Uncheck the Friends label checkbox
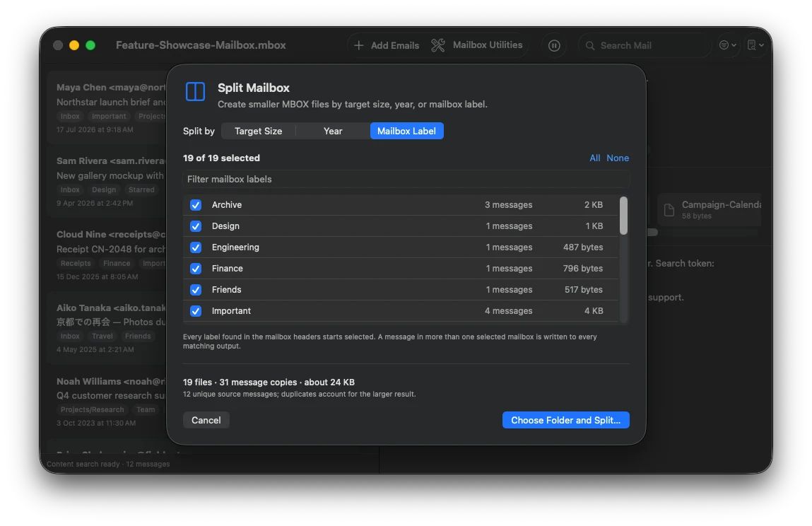Image resolution: width=812 pixels, height=526 pixels. pyautogui.click(x=196, y=290)
